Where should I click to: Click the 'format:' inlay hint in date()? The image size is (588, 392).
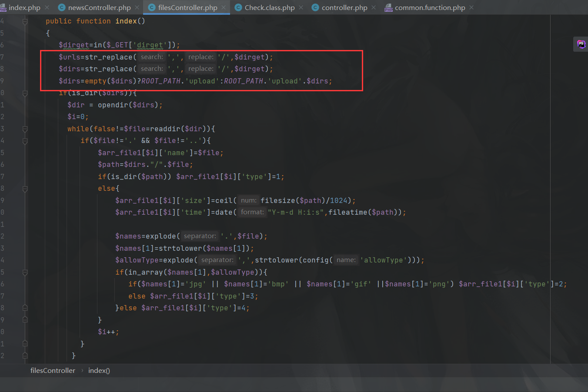252,213
